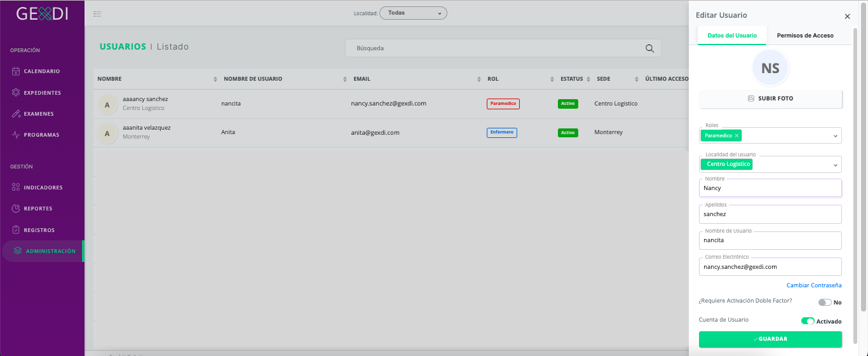The width and height of the screenshot is (868, 356).
Task: Click the Reportes pie chart icon
Action: [16, 209]
